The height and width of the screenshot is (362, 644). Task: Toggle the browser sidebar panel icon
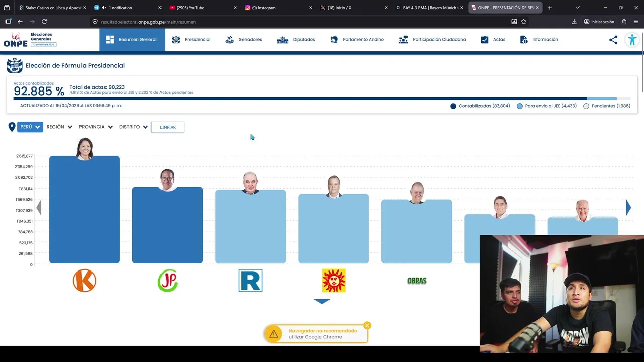click(8, 22)
